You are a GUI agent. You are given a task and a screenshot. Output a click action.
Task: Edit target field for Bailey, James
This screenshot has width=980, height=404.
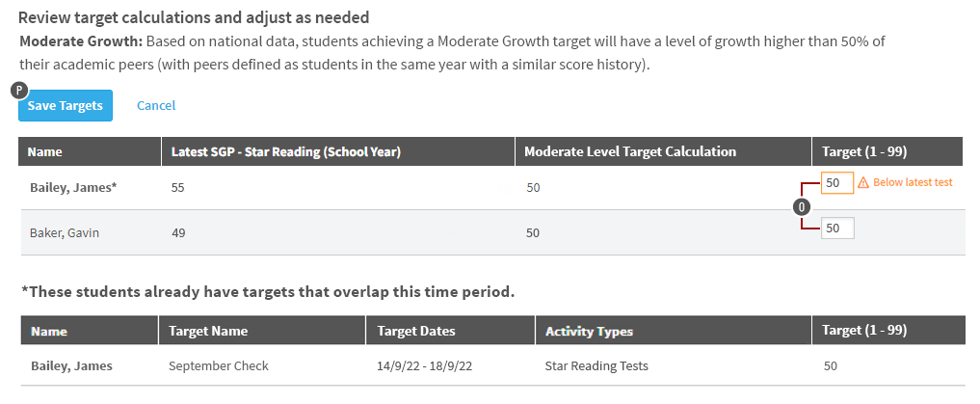(836, 183)
